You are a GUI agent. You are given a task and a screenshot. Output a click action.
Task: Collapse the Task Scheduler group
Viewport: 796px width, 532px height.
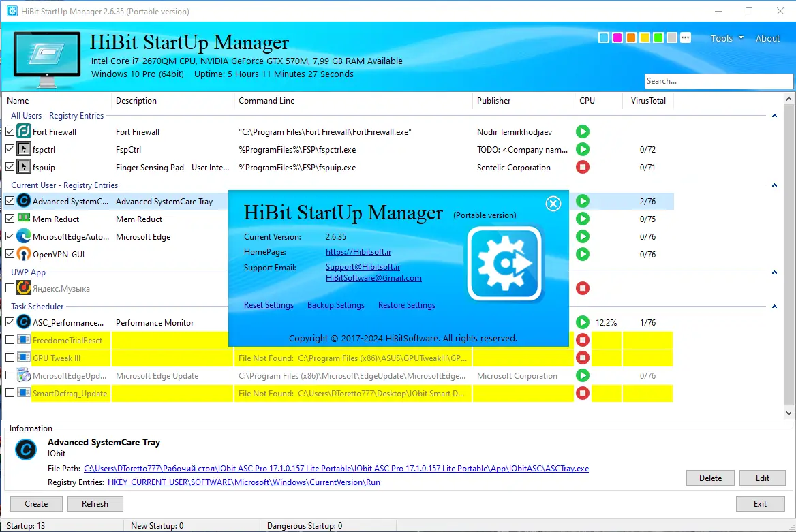(774, 306)
